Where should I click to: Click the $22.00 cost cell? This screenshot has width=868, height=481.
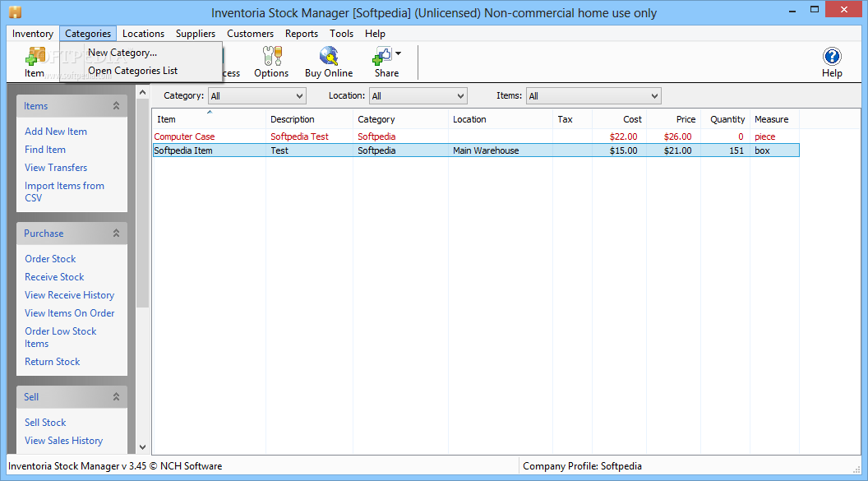[x=623, y=136]
